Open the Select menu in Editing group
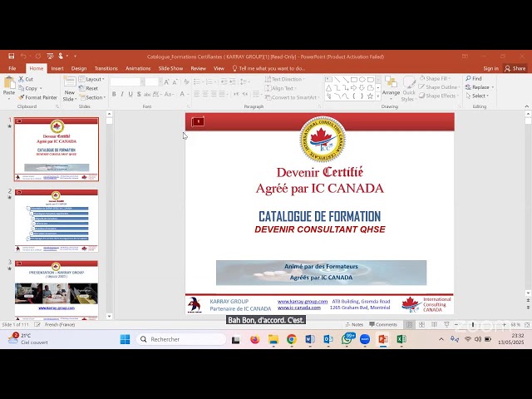Image resolution: width=532 pixels, height=399 pixels. click(478, 96)
